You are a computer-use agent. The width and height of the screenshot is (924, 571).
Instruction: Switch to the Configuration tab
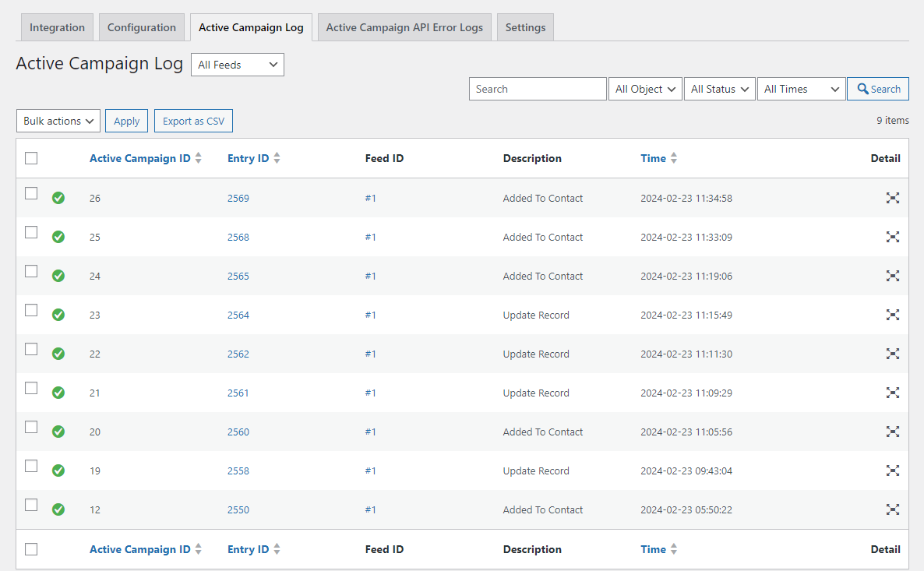pos(142,27)
